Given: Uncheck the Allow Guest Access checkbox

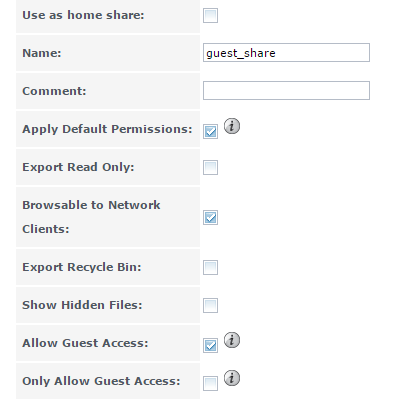Looking at the screenshot, I should coord(210,345).
